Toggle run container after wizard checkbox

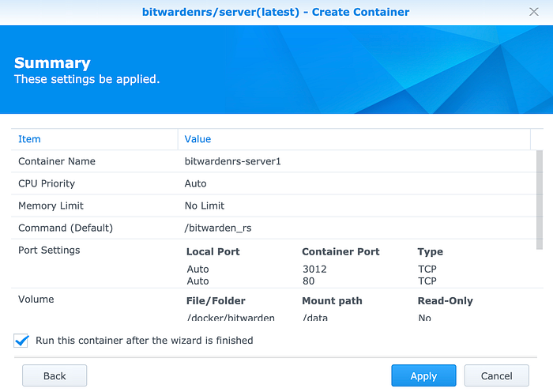click(21, 341)
